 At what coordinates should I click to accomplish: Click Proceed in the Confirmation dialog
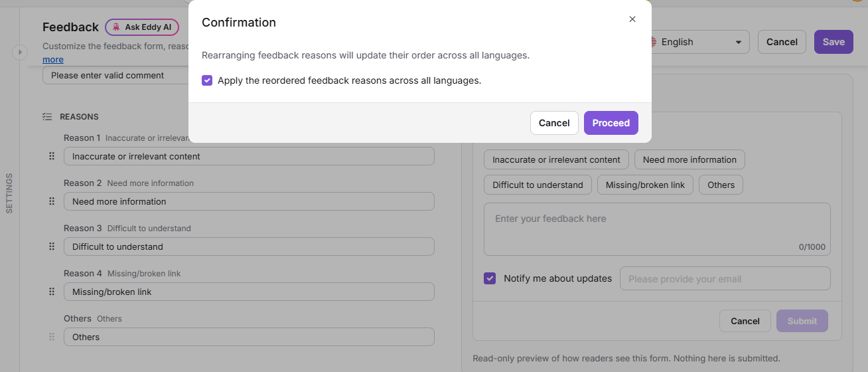pyautogui.click(x=611, y=123)
